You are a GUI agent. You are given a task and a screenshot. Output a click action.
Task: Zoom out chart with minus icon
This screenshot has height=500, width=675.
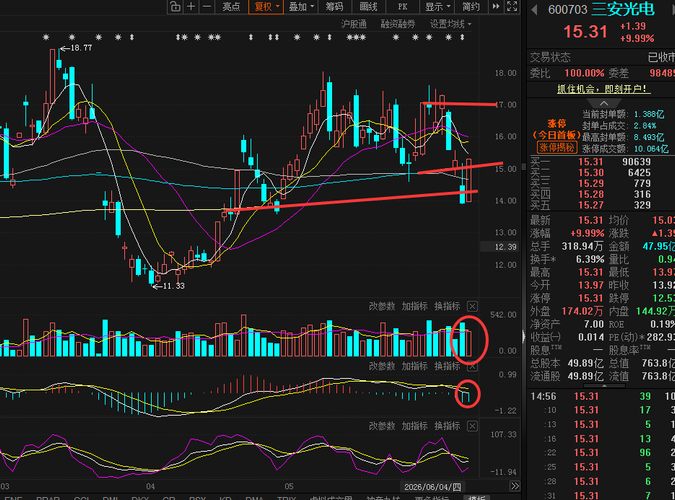207,6
